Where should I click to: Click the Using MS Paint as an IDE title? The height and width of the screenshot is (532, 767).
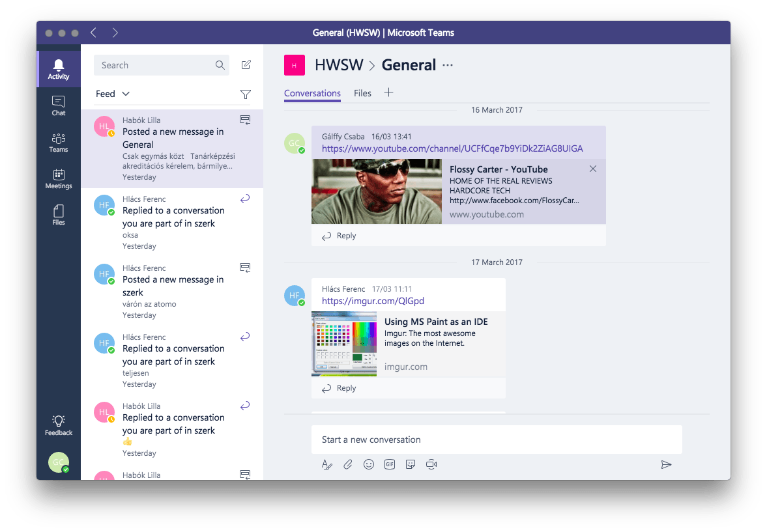[436, 322]
